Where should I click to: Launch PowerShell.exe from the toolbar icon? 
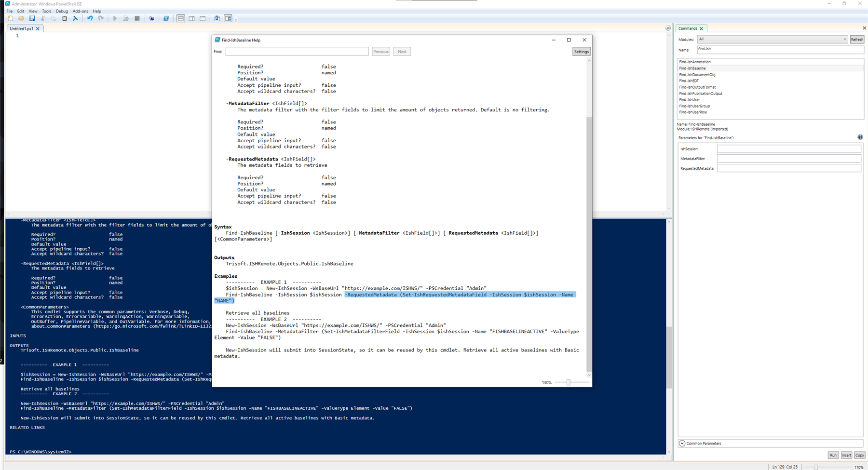point(166,18)
